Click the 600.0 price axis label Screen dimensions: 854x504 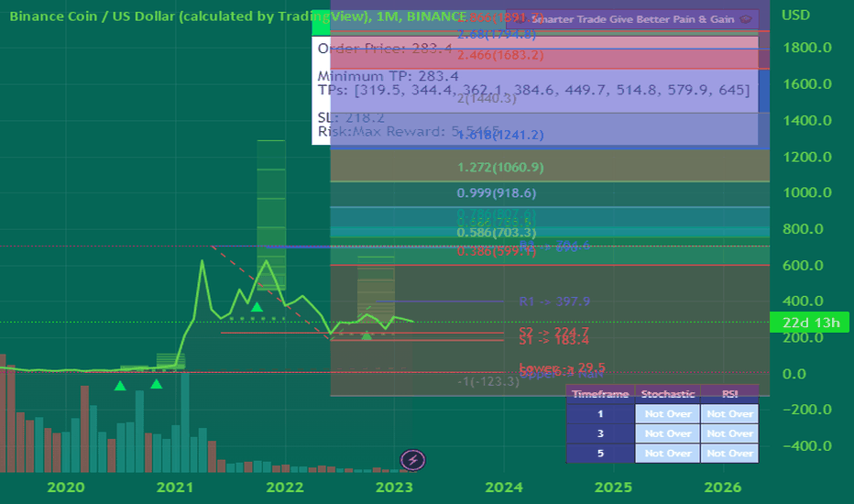(804, 266)
